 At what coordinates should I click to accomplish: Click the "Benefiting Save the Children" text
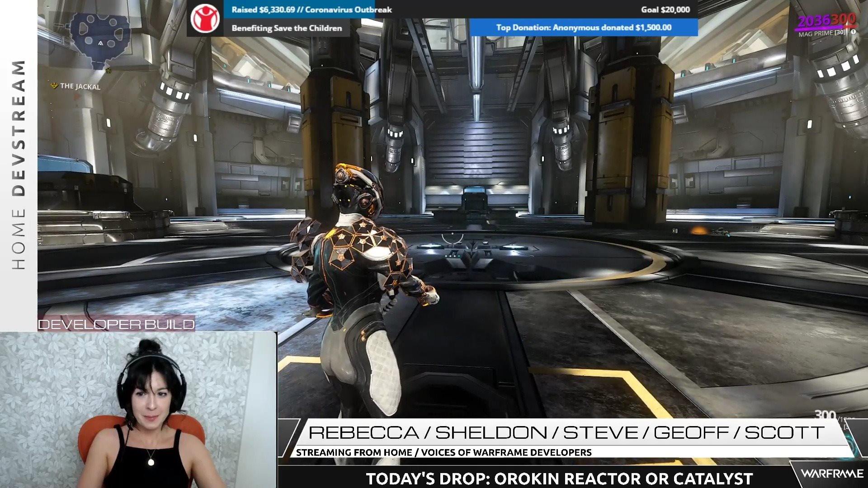coord(287,28)
